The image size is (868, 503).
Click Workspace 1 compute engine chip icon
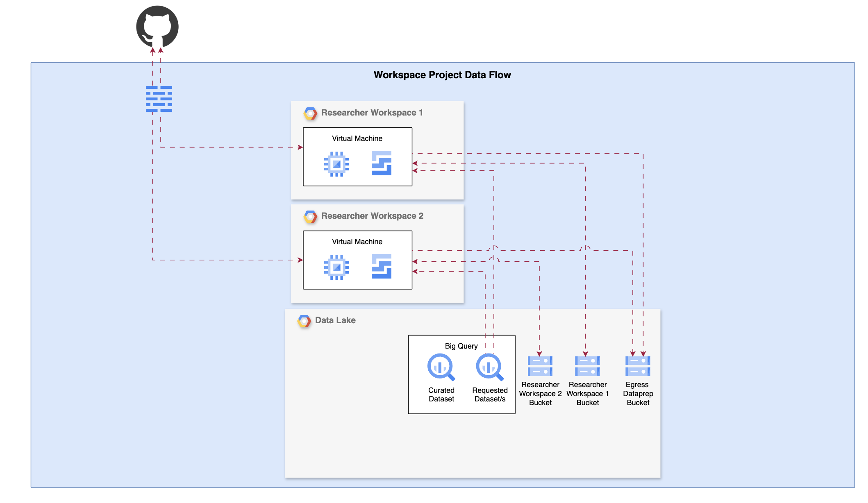tap(336, 164)
